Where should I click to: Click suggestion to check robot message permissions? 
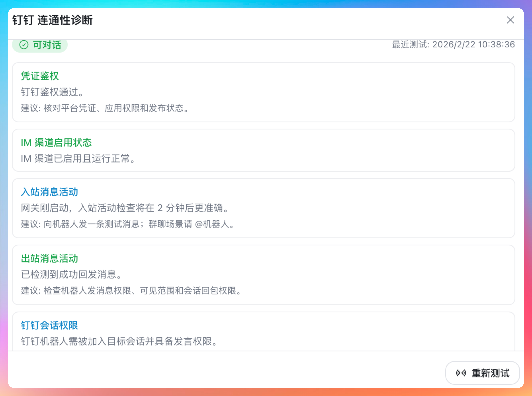[131, 291]
